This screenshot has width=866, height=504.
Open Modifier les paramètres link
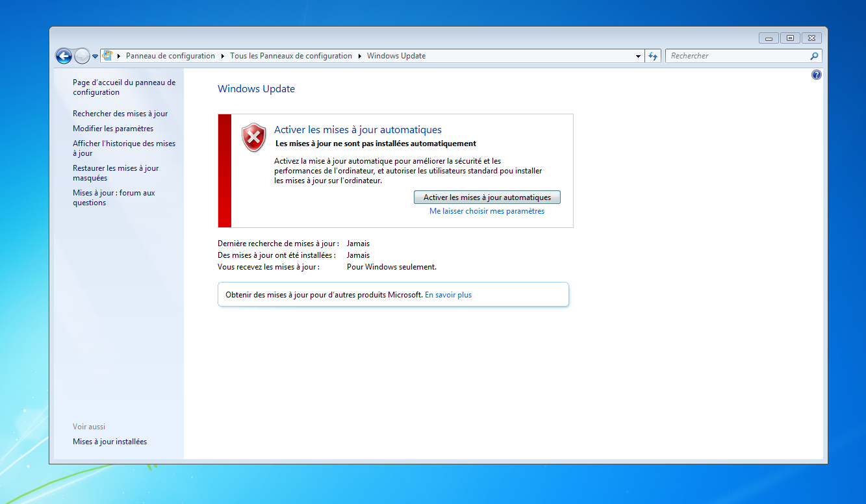(113, 129)
